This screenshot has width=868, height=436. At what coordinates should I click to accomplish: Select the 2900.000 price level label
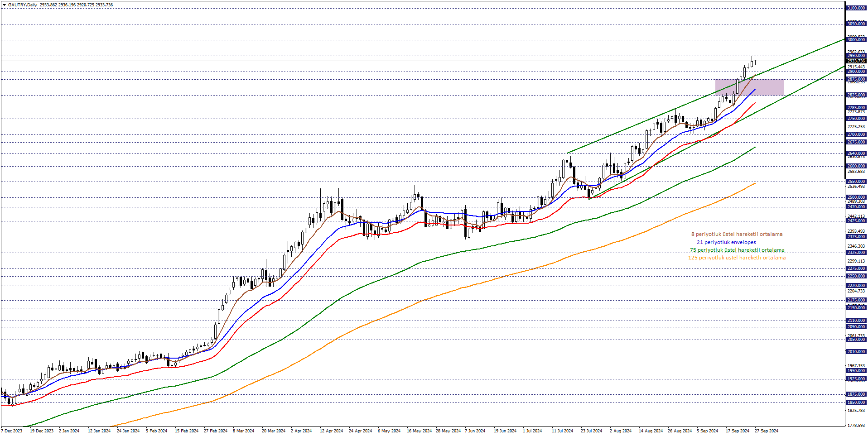(x=856, y=72)
